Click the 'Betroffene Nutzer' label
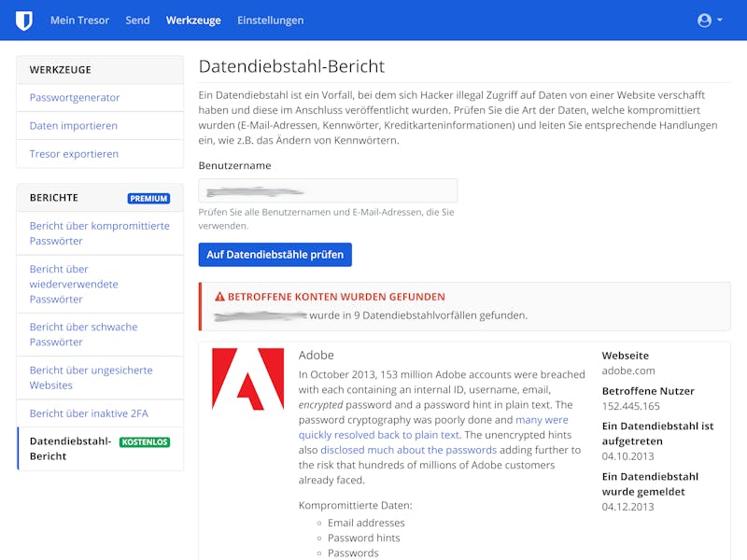This screenshot has height=560, width=747. (648, 391)
